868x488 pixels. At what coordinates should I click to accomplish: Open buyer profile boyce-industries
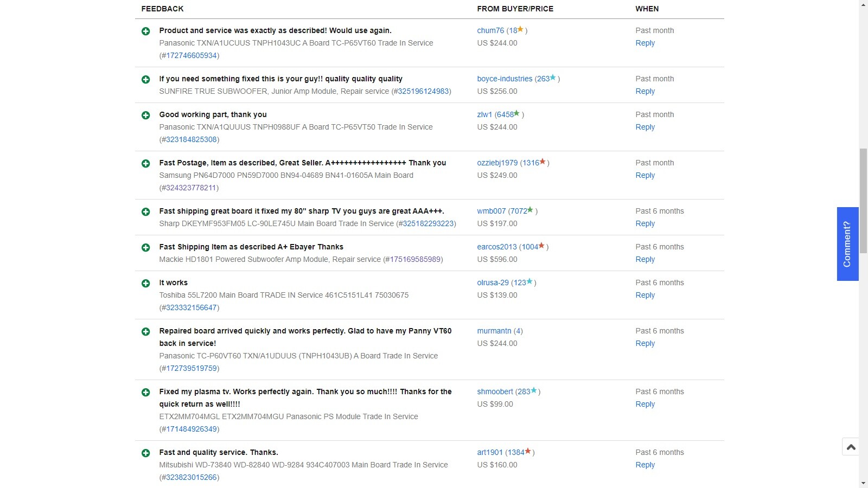pyautogui.click(x=505, y=79)
